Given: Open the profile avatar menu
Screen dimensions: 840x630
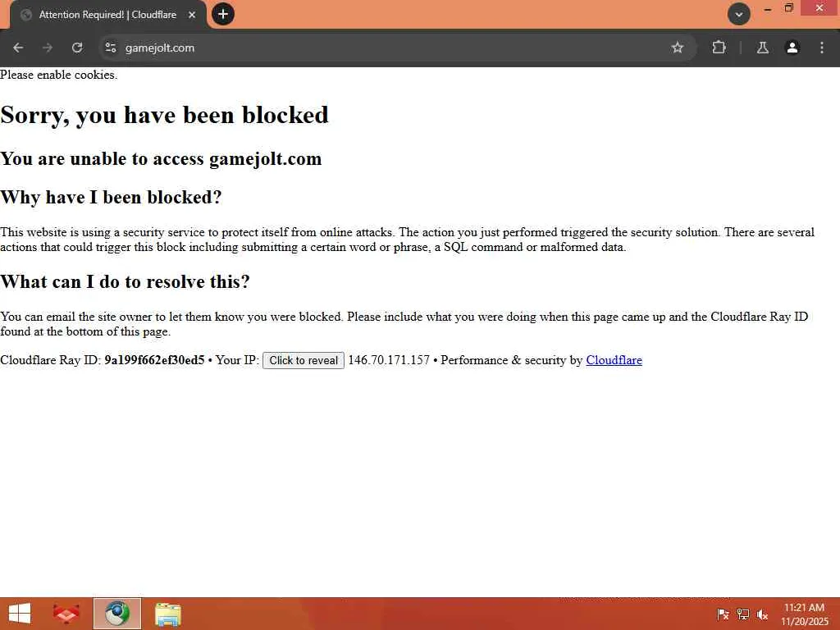Looking at the screenshot, I should click(x=792, y=48).
